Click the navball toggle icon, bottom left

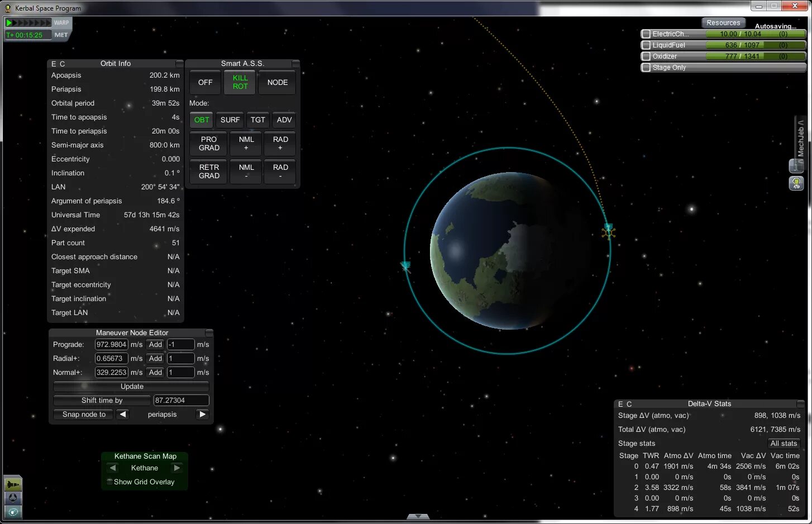coord(13,498)
